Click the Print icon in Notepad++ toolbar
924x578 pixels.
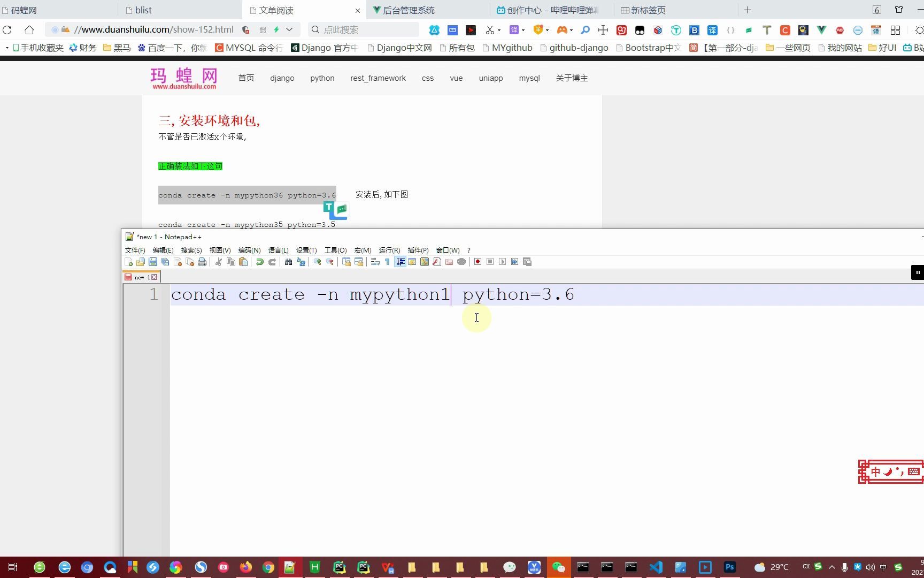(202, 262)
